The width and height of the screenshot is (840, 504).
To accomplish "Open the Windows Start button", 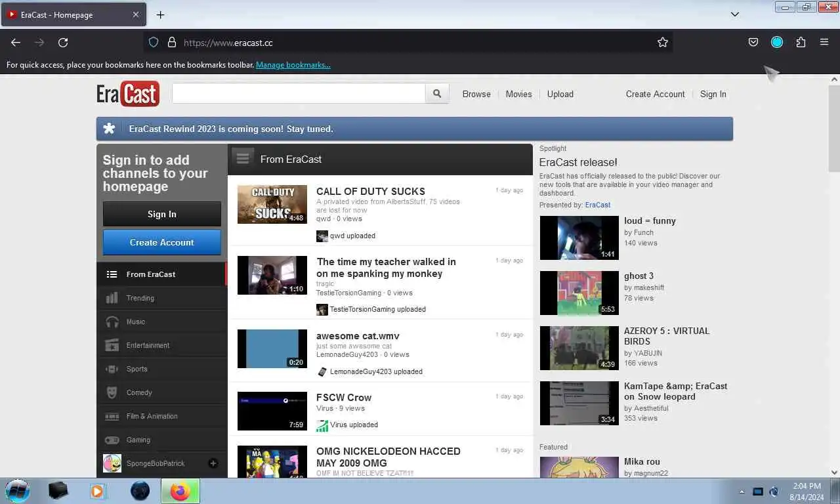I will [18, 491].
